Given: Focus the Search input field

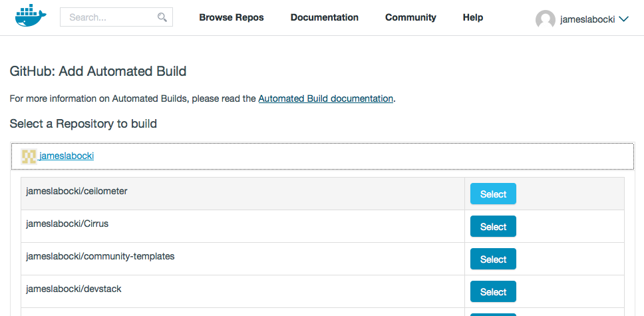Looking at the screenshot, I should [x=110, y=17].
